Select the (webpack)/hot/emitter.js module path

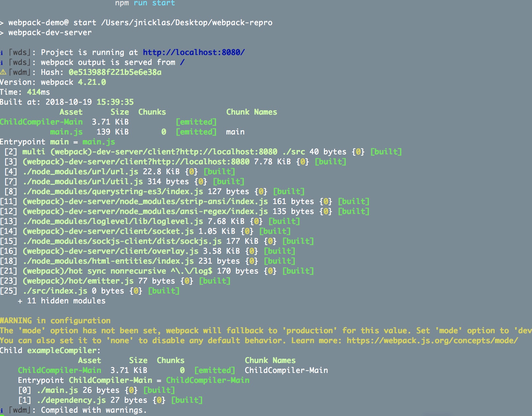coord(78,281)
